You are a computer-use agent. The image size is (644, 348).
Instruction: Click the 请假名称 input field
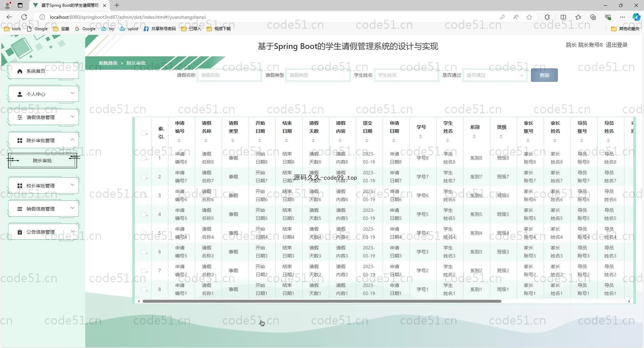(x=229, y=75)
